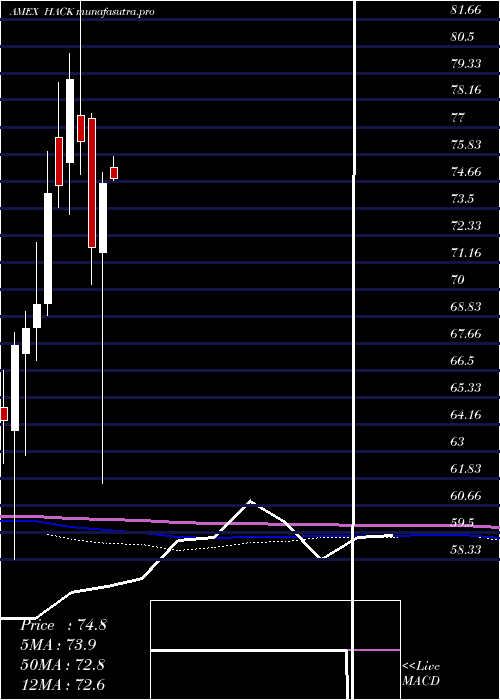This screenshot has width=500, height=700.
Task: Click the 60.66 price axis label
Action: pyautogui.click(x=466, y=496)
